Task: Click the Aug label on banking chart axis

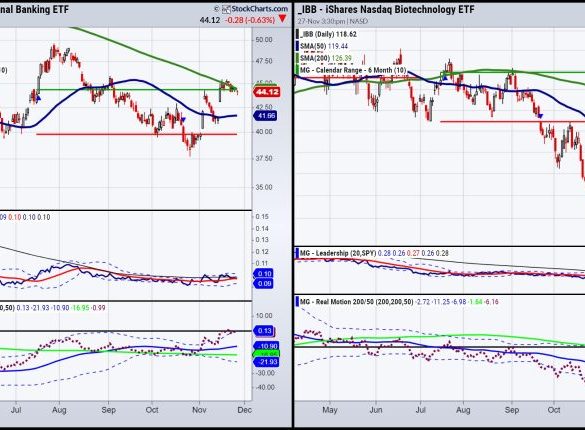Action: pos(59,410)
